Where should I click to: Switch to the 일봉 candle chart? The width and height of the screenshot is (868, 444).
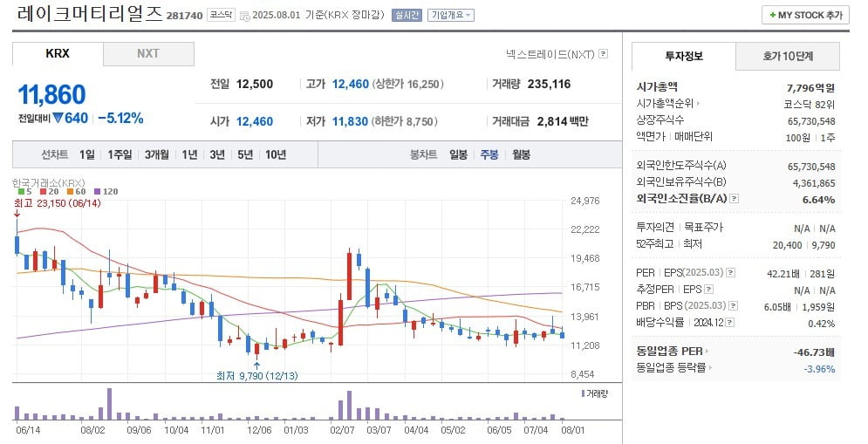(458, 154)
